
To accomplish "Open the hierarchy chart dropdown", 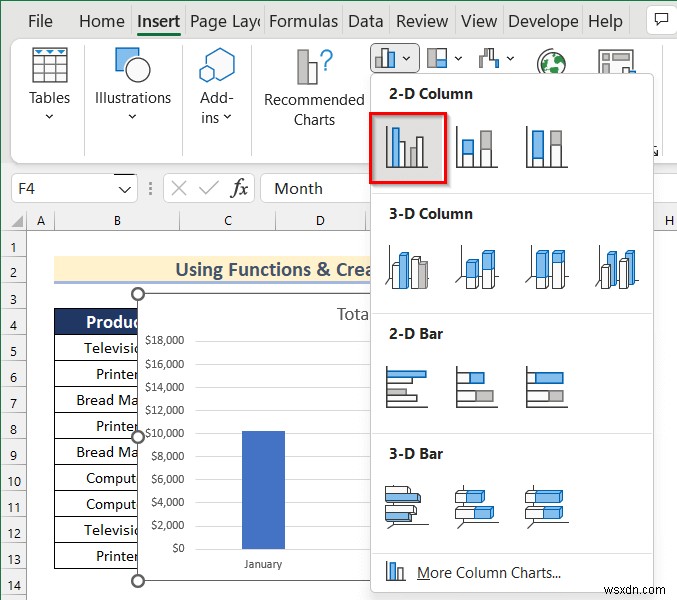I will click(x=445, y=58).
